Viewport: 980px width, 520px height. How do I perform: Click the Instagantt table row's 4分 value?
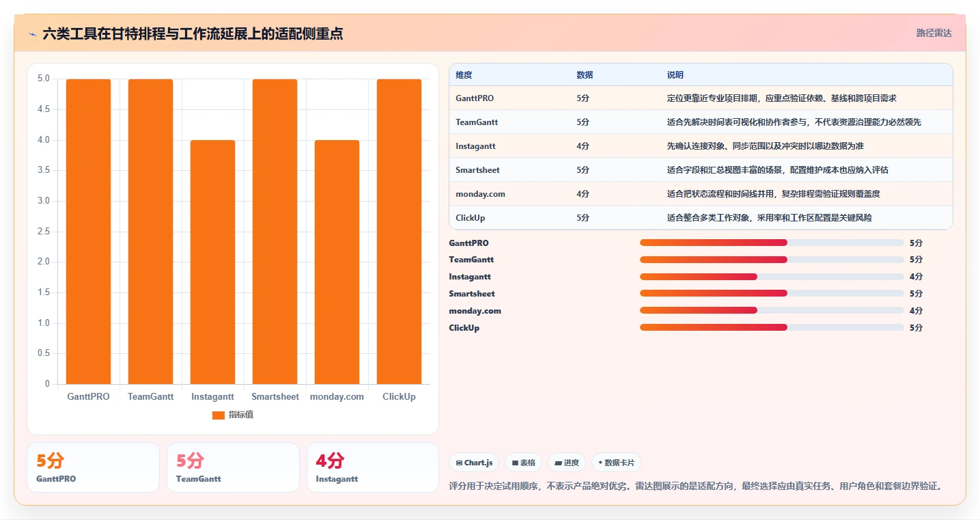pos(583,146)
